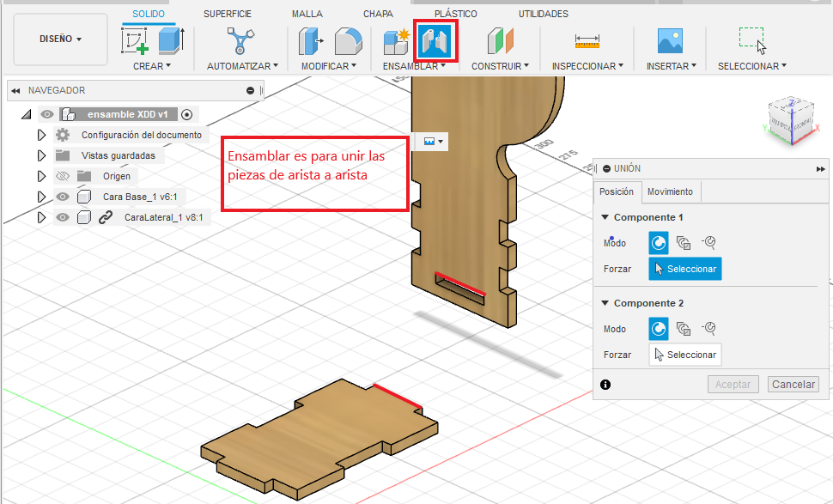The width and height of the screenshot is (833, 504).
Task: Click the Unión dialog info icon
Action: (605, 385)
